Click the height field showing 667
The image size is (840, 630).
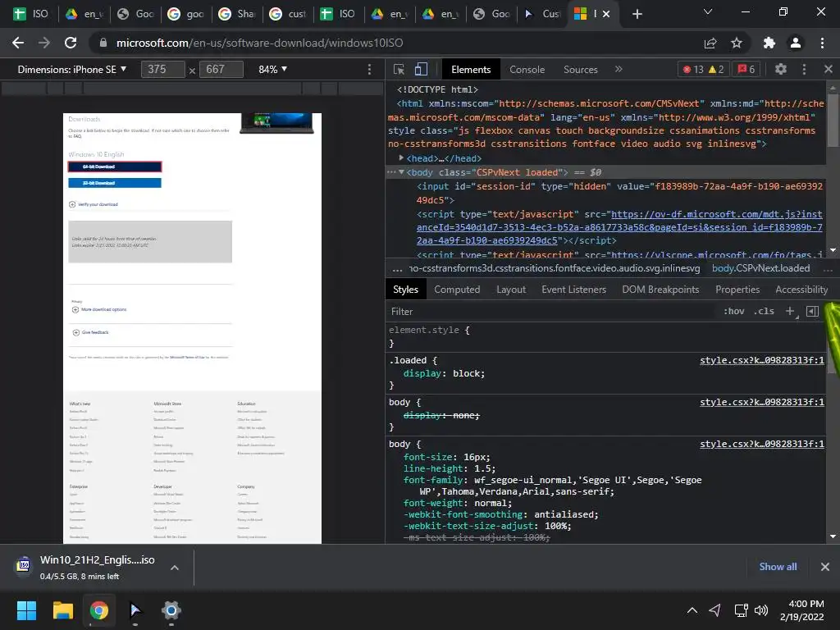point(221,69)
